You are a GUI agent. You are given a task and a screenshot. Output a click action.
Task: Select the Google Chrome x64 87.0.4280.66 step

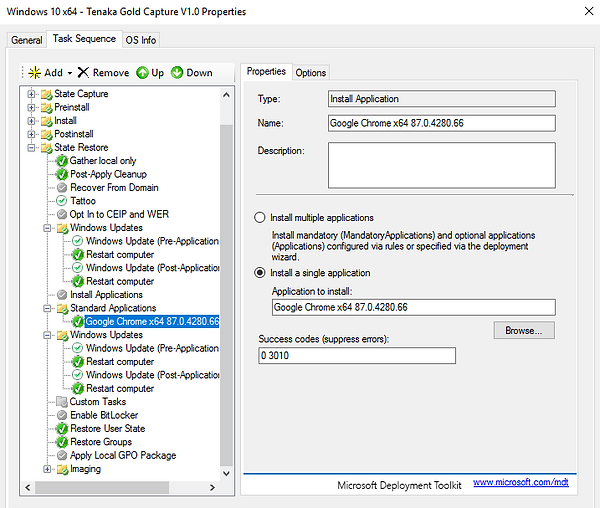tap(152, 322)
